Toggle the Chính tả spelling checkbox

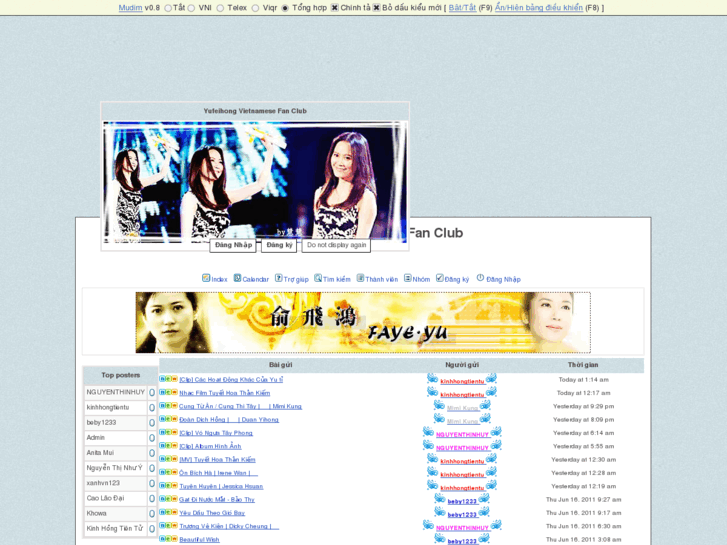click(335, 8)
